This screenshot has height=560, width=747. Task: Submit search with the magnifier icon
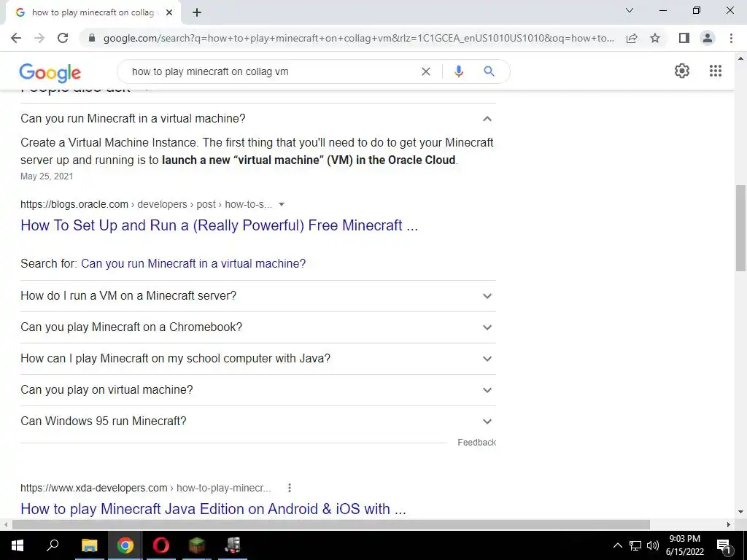489,71
